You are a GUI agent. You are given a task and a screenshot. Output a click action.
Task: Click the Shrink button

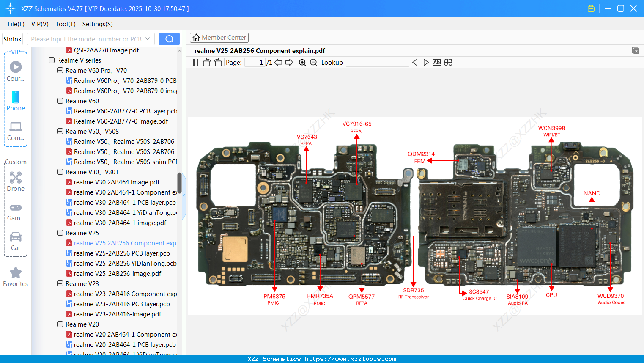click(x=12, y=38)
